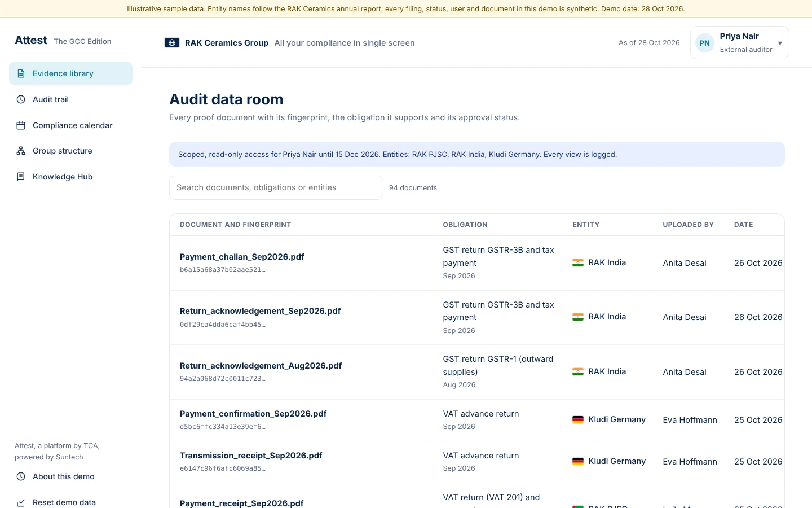Click the Group structure hierarchy icon
Viewport: 812px width, 508px height.
click(21, 151)
